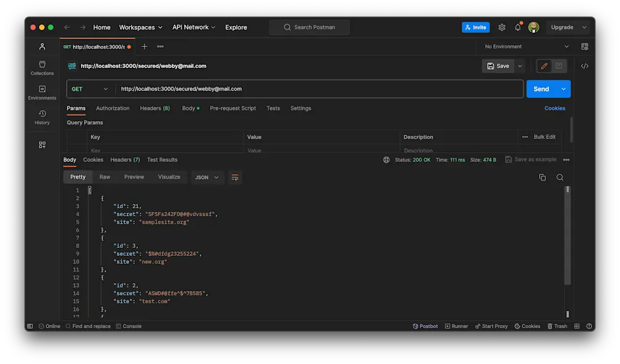620x364 pixels.
Task: Open the configure workspace sidebar grid icon
Action: point(42,145)
